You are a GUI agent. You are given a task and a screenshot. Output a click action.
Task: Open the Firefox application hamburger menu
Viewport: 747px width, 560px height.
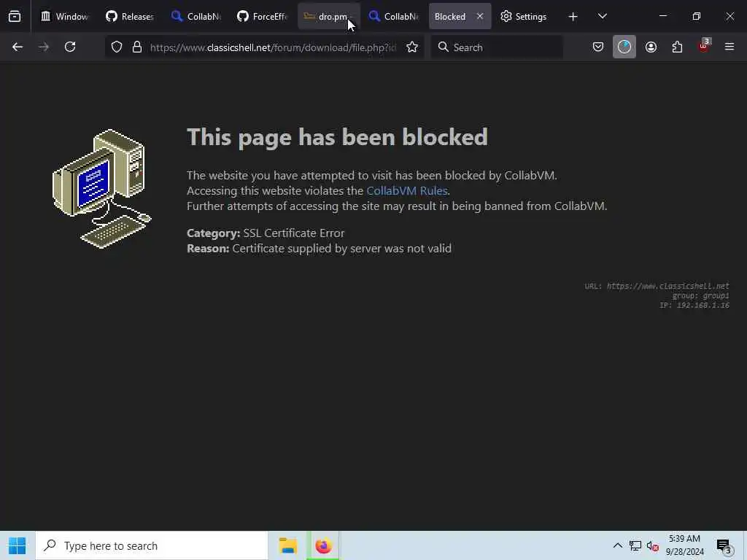pos(729,47)
